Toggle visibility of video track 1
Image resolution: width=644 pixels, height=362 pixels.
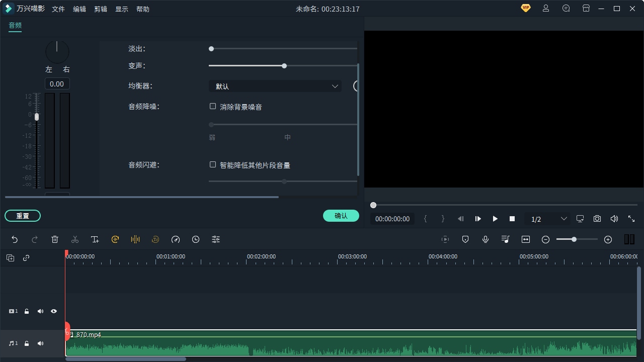pos(54,311)
